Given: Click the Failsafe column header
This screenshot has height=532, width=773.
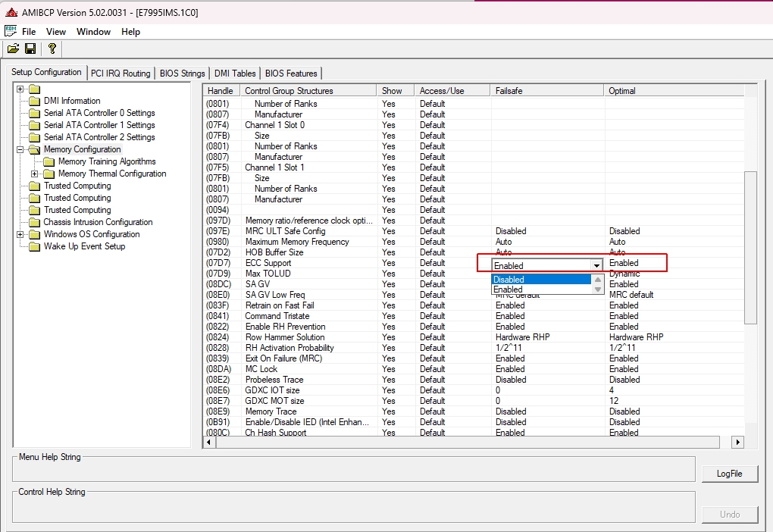Looking at the screenshot, I should point(546,91).
